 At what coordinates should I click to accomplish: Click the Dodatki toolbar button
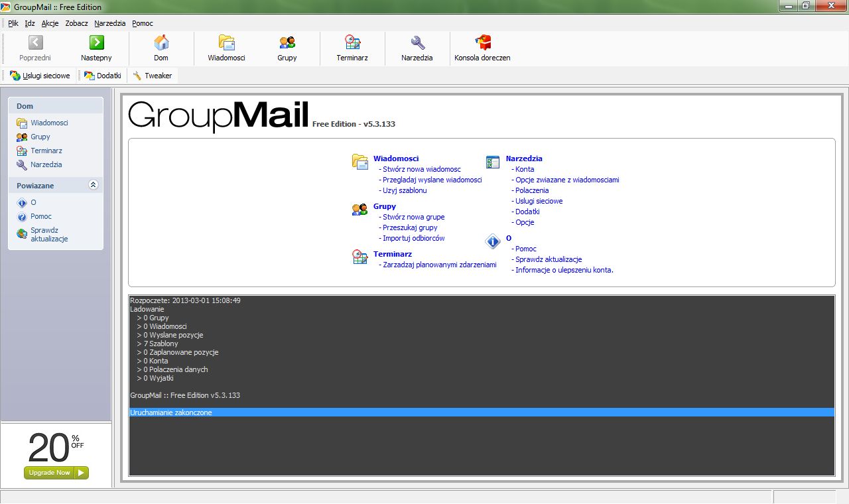[103, 76]
